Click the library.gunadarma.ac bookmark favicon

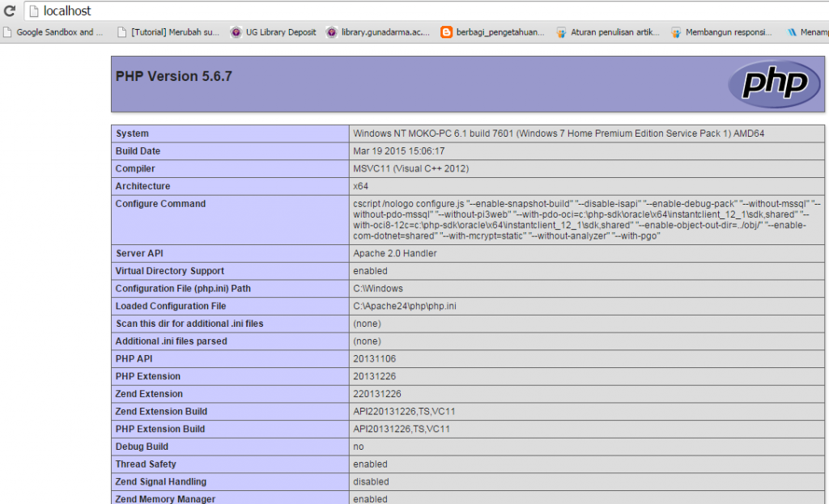point(330,33)
